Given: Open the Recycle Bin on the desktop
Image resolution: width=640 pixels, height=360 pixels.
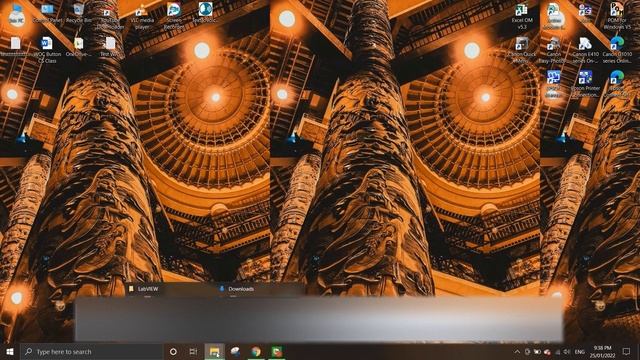Looking at the screenshot, I should tap(78, 13).
